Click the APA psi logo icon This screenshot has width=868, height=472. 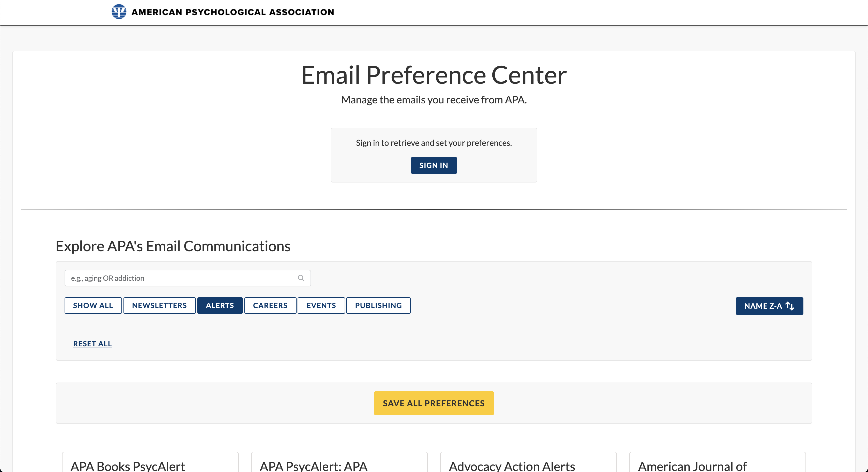tap(119, 12)
